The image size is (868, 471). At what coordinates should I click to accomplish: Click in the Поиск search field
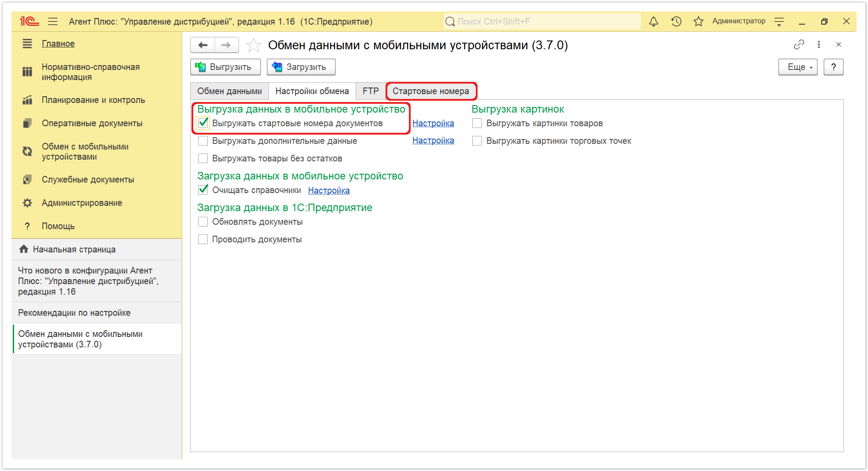pyautogui.click(x=542, y=21)
